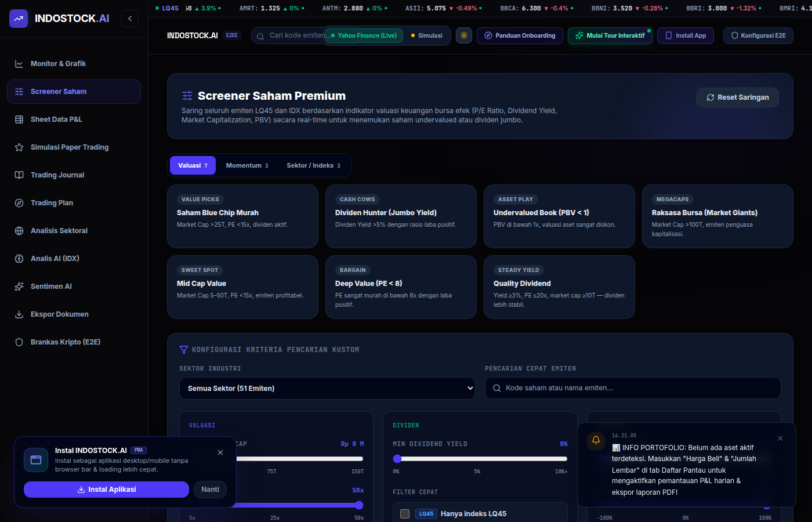The image size is (812, 522).
Task: Click the E2EE badge beside the header logo
Action: (232, 35)
